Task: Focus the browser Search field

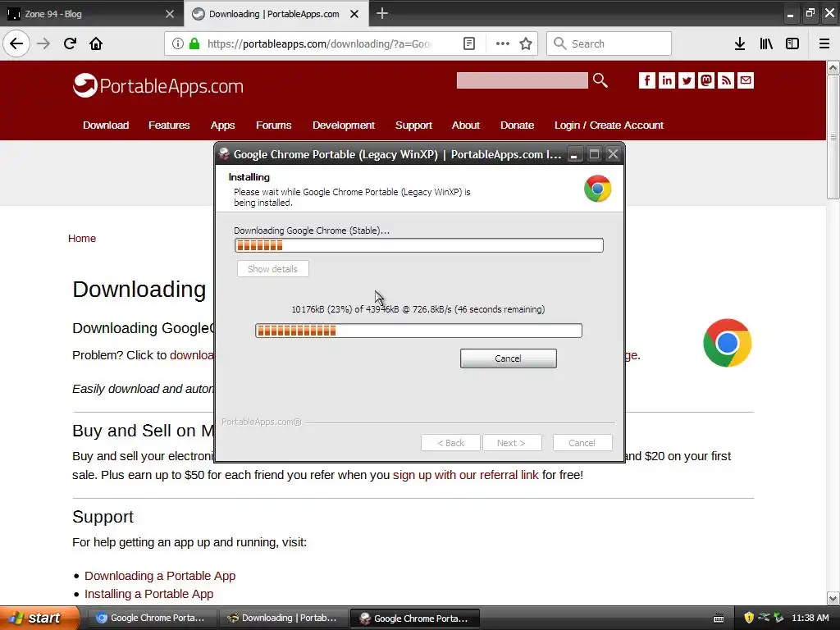Action: (609, 43)
